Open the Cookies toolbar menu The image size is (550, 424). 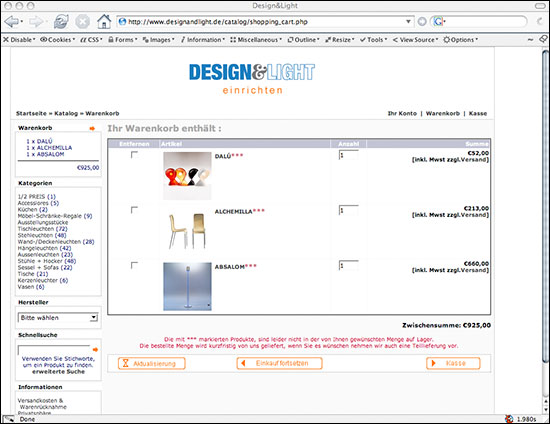[58, 40]
